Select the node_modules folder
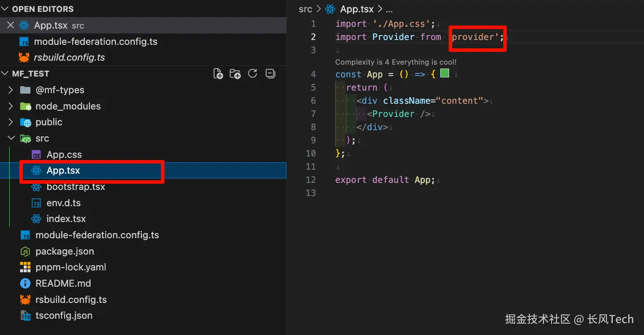Image resolution: width=644 pixels, height=335 pixels. (x=143, y=106)
